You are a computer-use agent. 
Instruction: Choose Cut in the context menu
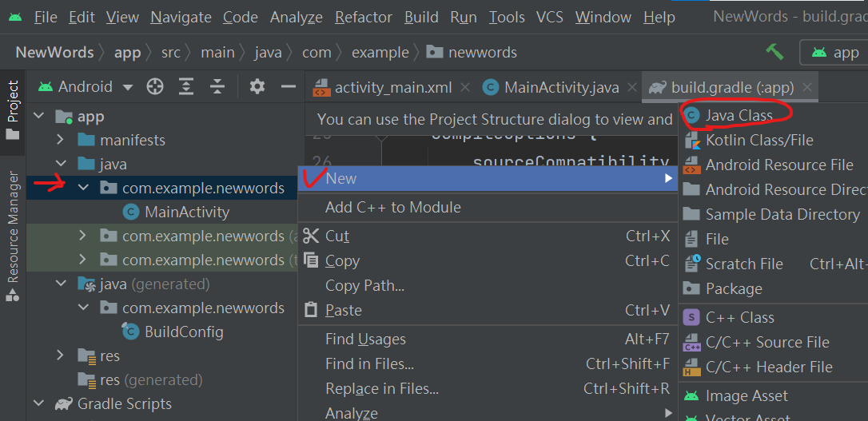tap(488, 236)
